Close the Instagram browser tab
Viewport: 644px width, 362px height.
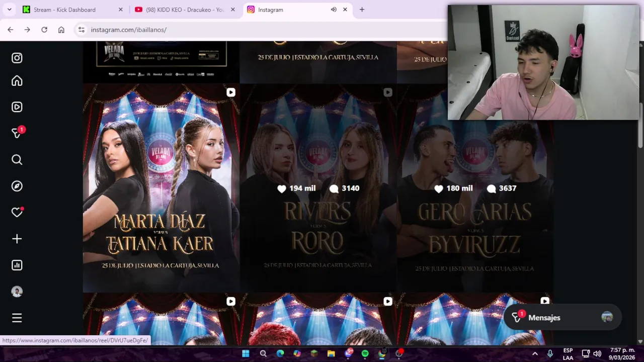coord(345,10)
